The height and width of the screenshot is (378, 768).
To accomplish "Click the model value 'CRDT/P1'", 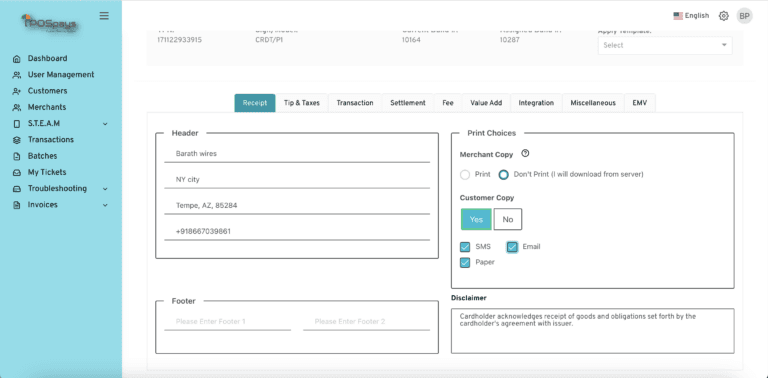I will [269, 40].
